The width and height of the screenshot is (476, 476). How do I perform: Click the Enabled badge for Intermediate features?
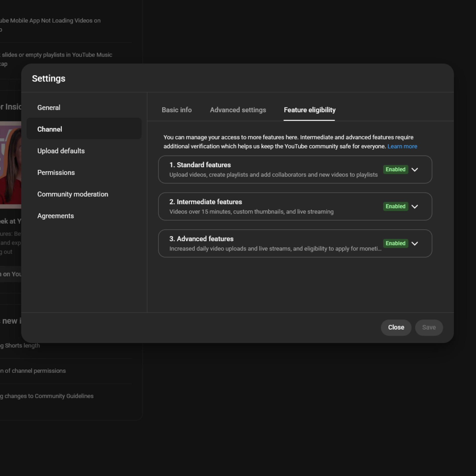click(395, 206)
